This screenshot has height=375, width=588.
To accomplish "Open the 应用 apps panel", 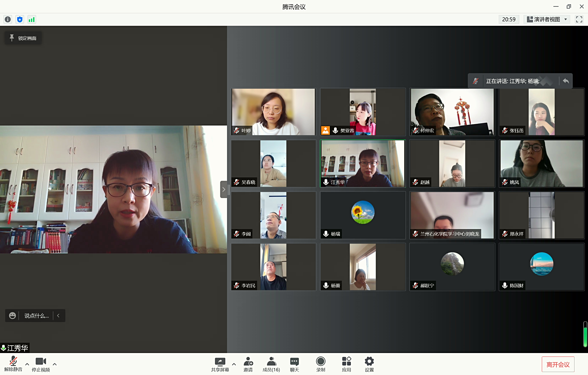I will 347,364.
